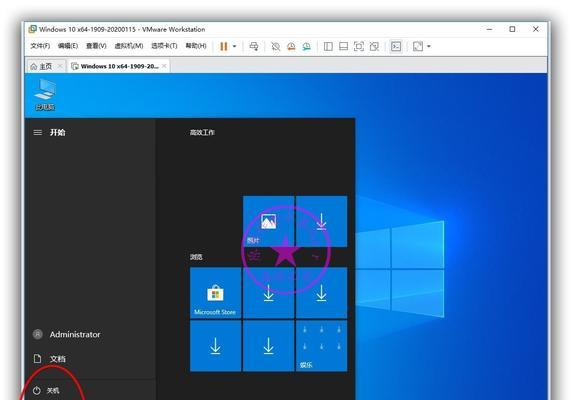The width and height of the screenshot is (572, 400).
Task: Toggle the thumbnail bar view
Action: pos(343,46)
